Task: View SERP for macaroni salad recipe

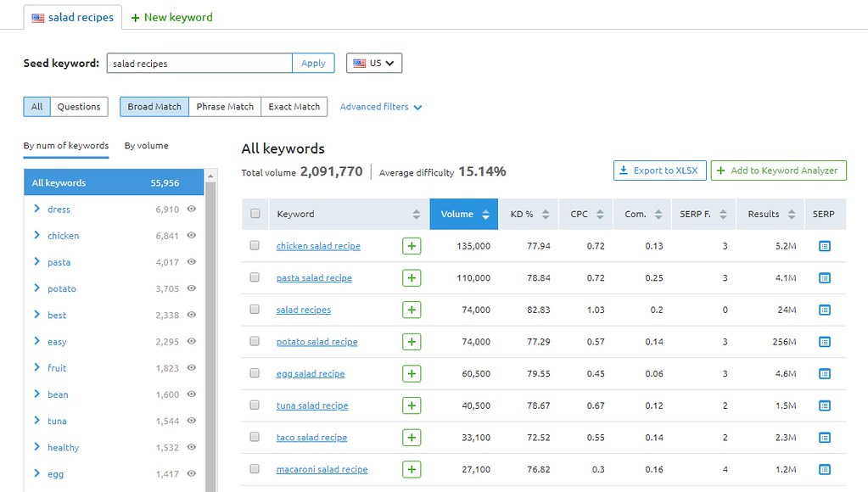Action: pos(824,469)
